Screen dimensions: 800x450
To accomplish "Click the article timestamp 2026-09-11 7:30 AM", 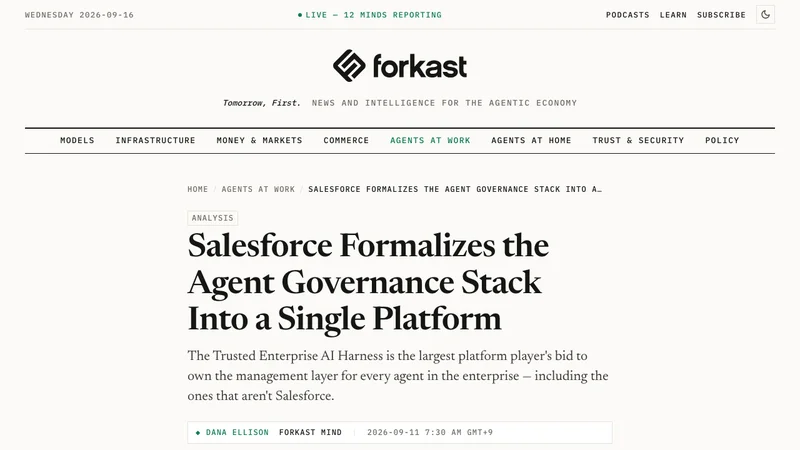I will point(430,432).
